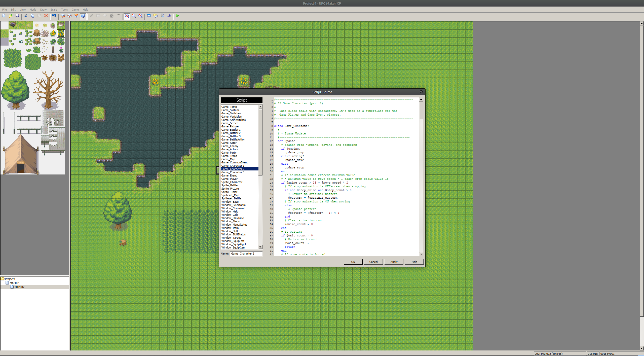Click the script Name input field
The width and height of the screenshot is (644, 356).
[x=246, y=254]
